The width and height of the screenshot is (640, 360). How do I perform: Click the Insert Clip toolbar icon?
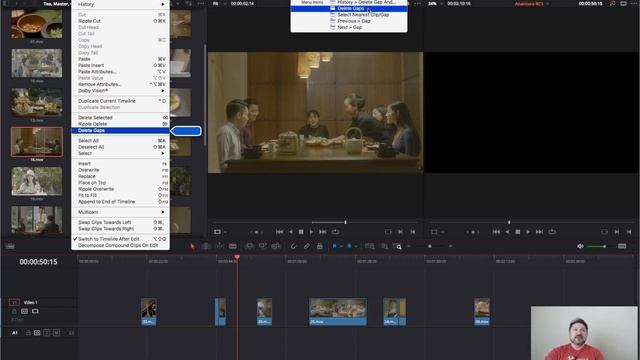click(x=249, y=246)
